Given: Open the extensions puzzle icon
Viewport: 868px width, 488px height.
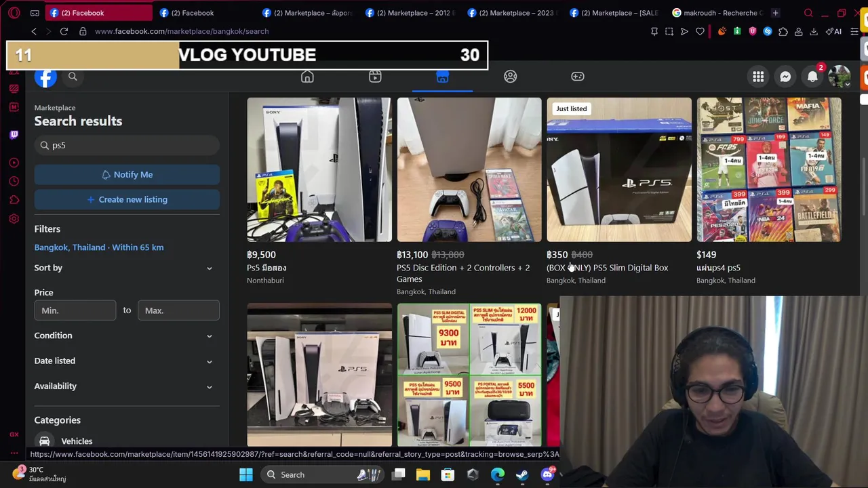Looking at the screenshot, I should point(783,31).
